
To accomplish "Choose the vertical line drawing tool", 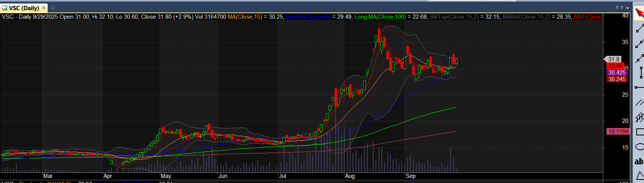I will [x=639, y=73].
